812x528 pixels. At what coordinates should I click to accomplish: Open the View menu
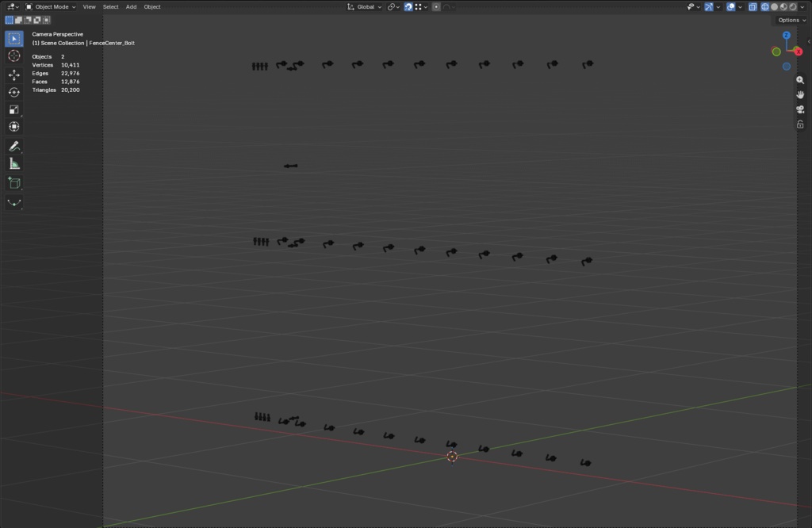[89, 6]
